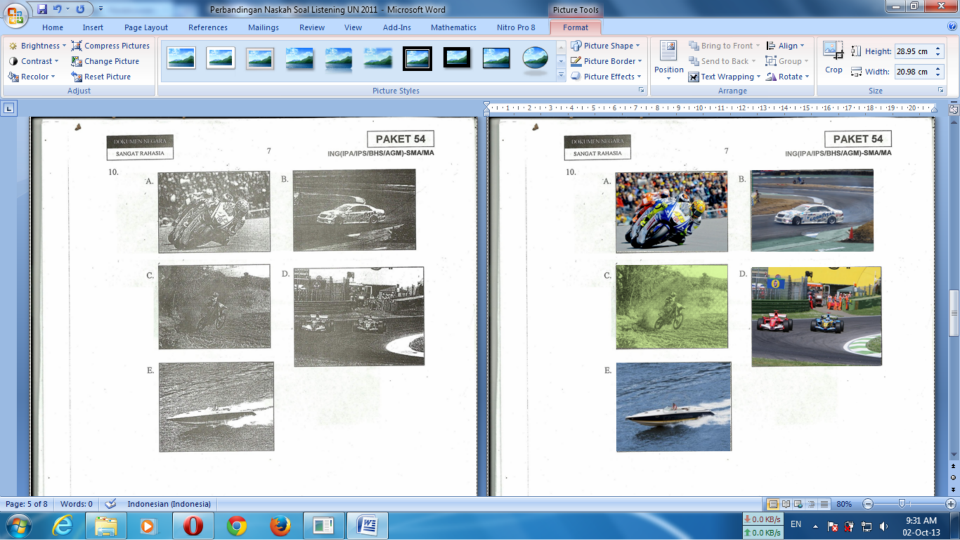Viewport: 960px width, 540px height.
Task: Apply the oval picture style
Action: 535,58
